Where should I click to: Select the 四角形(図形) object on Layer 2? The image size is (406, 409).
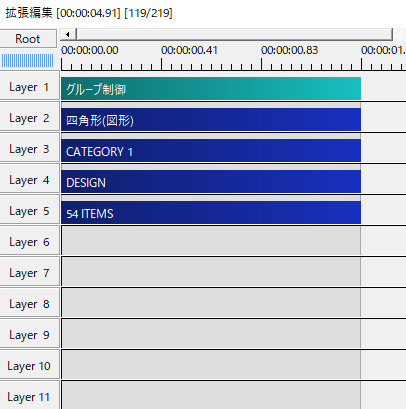[x=211, y=119]
